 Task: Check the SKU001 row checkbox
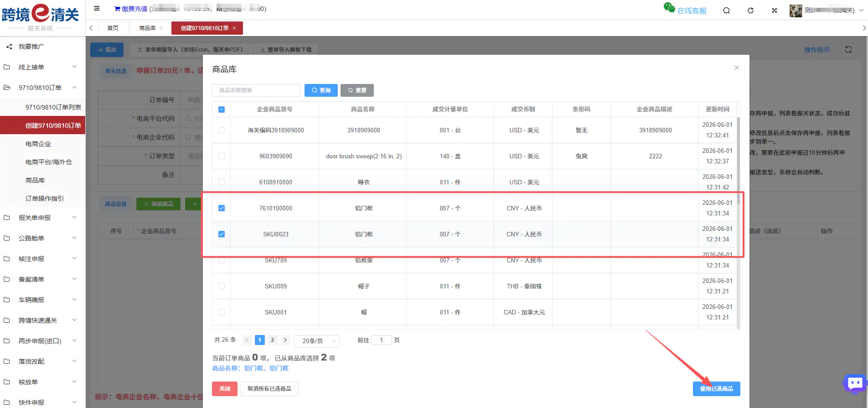(222, 312)
